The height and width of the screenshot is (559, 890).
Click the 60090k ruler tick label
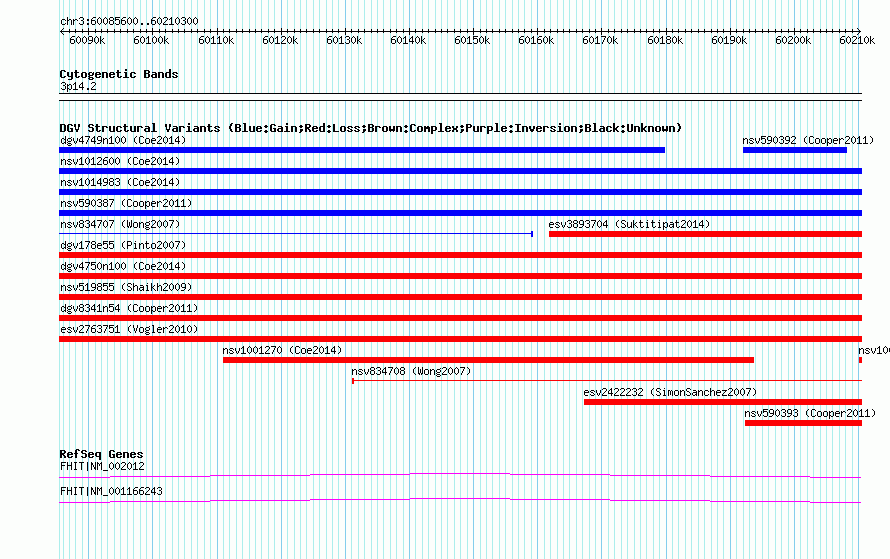[87, 40]
